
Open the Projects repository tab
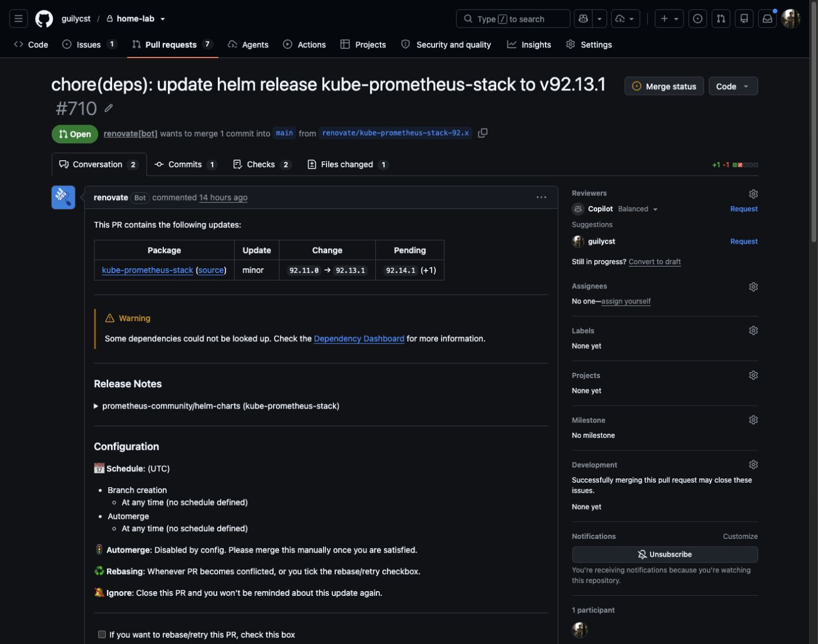363,45
